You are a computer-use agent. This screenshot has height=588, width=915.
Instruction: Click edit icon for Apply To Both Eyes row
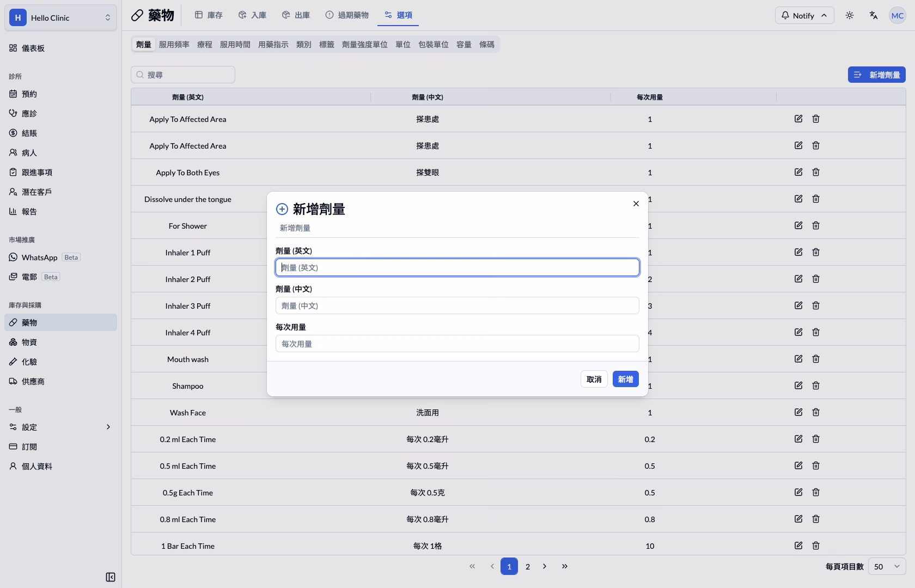(x=798, y=172)
